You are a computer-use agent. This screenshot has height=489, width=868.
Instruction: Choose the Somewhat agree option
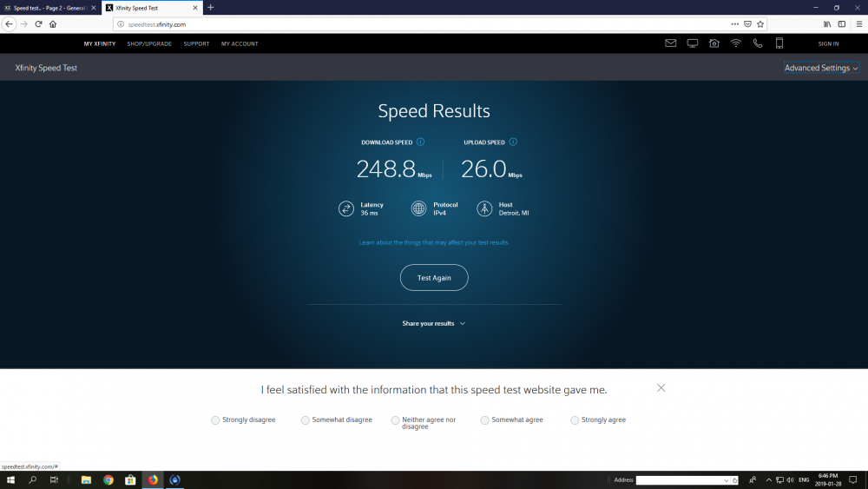pyautogui.click(x=484, y=420)
